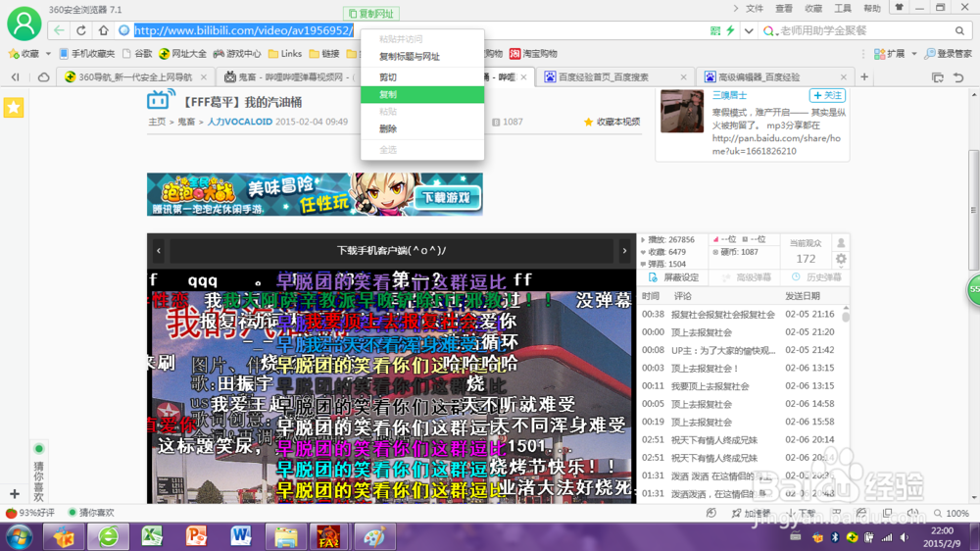
Task: Close the 360导航 tab
Action: point(204,76)
